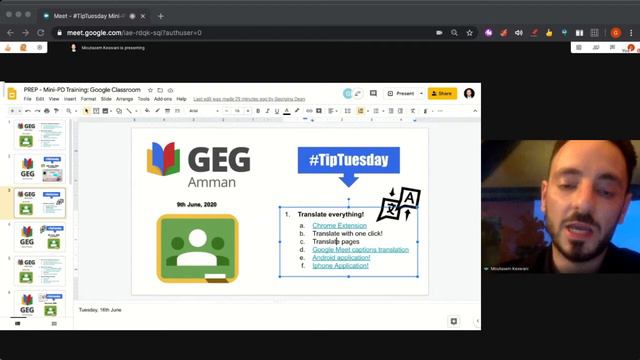Click the Redo arrow in Slides toolbar

pyautogui.click(x=37, y=111)
